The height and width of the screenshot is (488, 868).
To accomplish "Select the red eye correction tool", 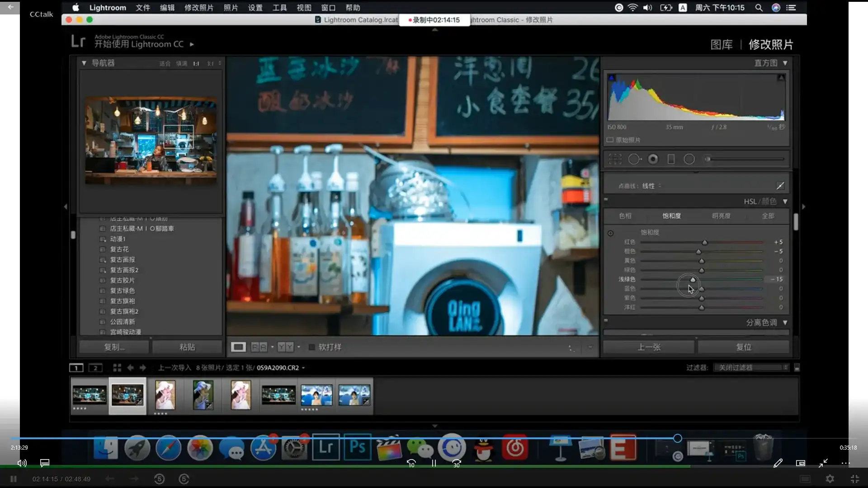I will [653, 159].
